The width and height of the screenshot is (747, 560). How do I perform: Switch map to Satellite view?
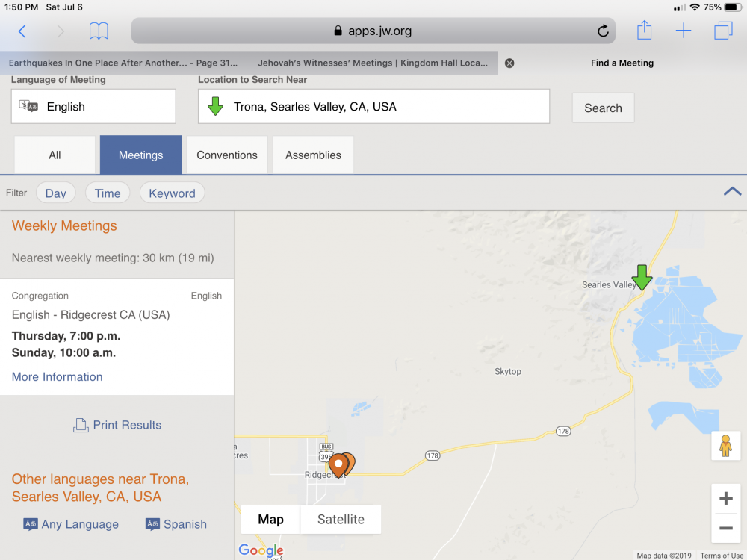341,520
